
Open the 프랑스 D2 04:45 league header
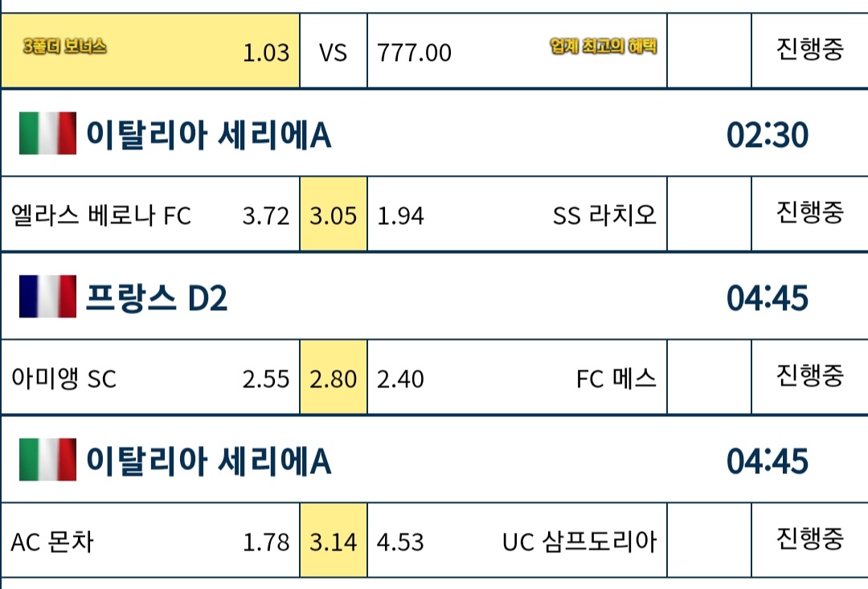tap(435, 297)
